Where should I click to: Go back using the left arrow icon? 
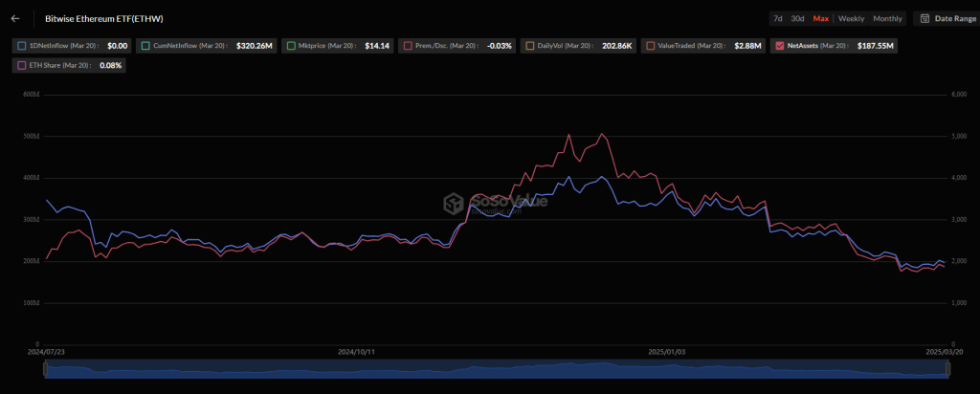tap(15, 19)
